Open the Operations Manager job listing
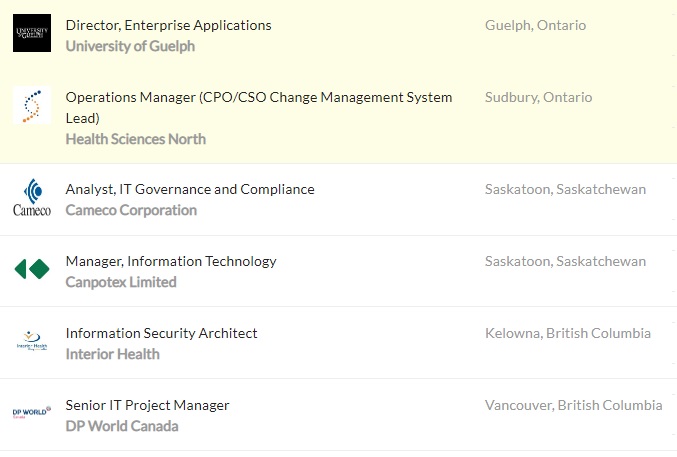This screenshot has height=457, width=677. click(x=258, y=97)
